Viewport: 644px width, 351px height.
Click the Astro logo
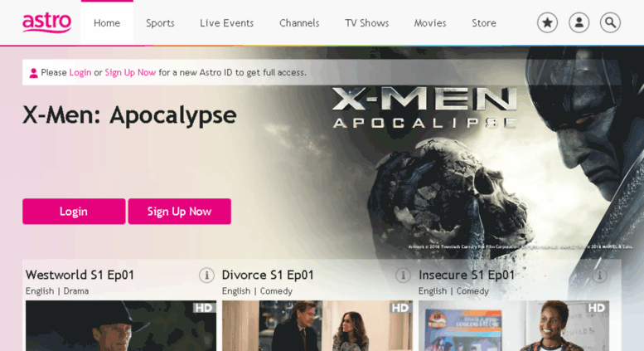click(x=46, y=22)
